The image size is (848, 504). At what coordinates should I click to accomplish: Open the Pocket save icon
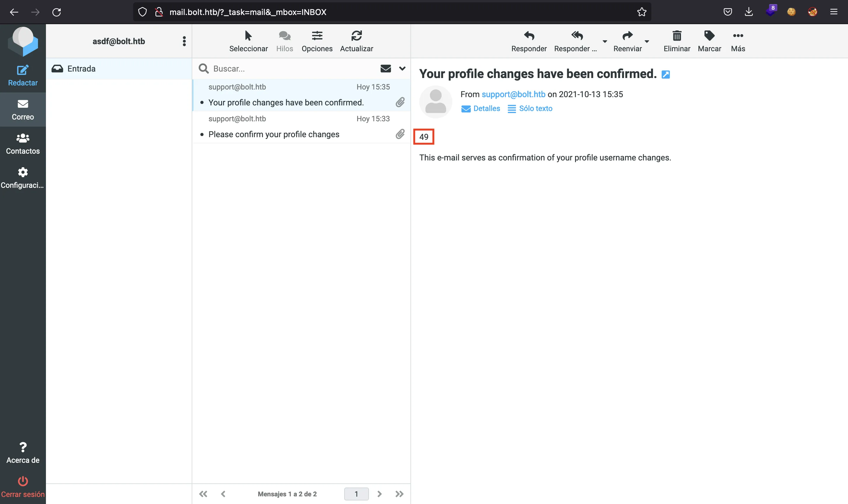(x=728, y=12)
